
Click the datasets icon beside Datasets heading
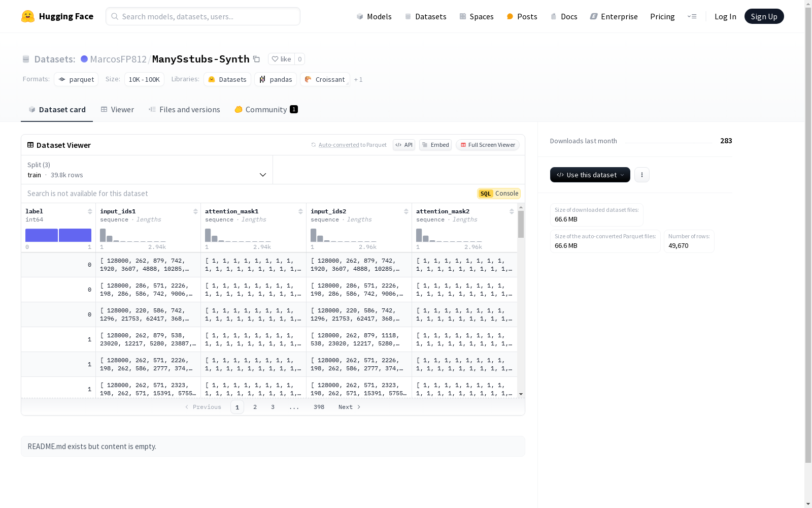click(26, 59)
